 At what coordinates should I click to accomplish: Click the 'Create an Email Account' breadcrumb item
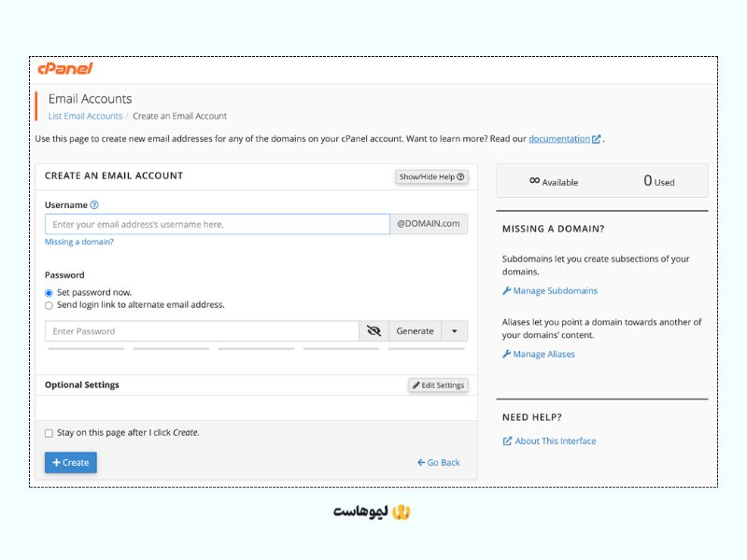pyautogui.click(x=179, y=116)
